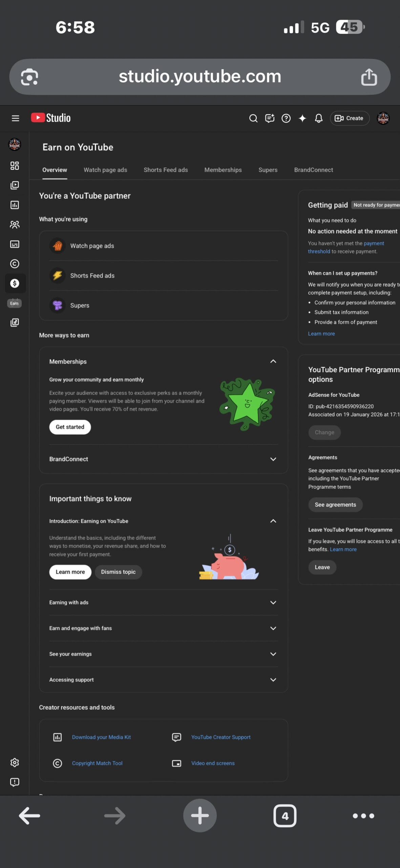Switch to the Supers tab
The height and width of the screenshot is (868, 400).
(x=268, y=170)
